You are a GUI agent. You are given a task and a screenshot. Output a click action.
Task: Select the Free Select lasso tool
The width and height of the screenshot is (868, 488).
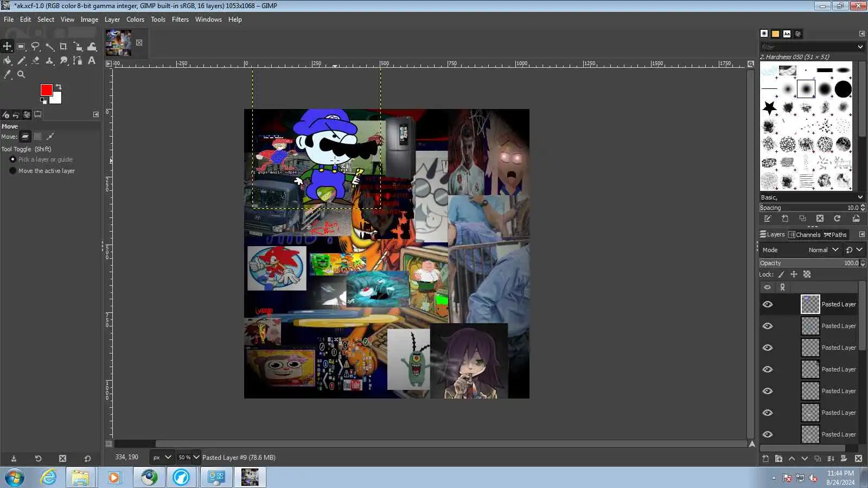pyautogui.click(x=35, y=47)
